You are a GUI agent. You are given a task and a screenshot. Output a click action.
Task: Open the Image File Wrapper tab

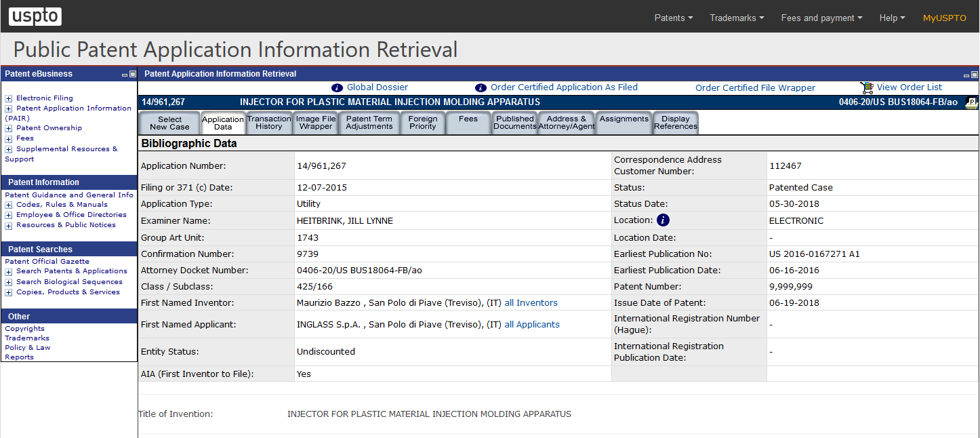click(x=315, y=123)
